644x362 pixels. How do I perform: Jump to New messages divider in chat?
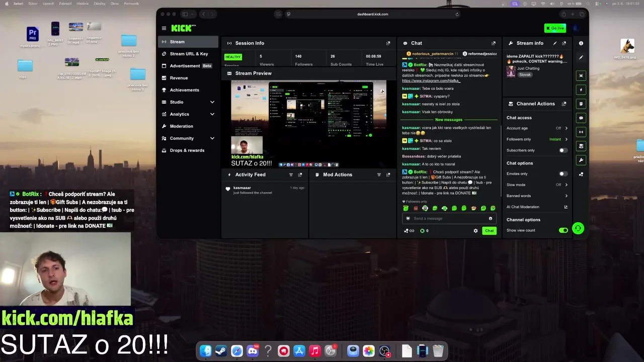point(449,120)
